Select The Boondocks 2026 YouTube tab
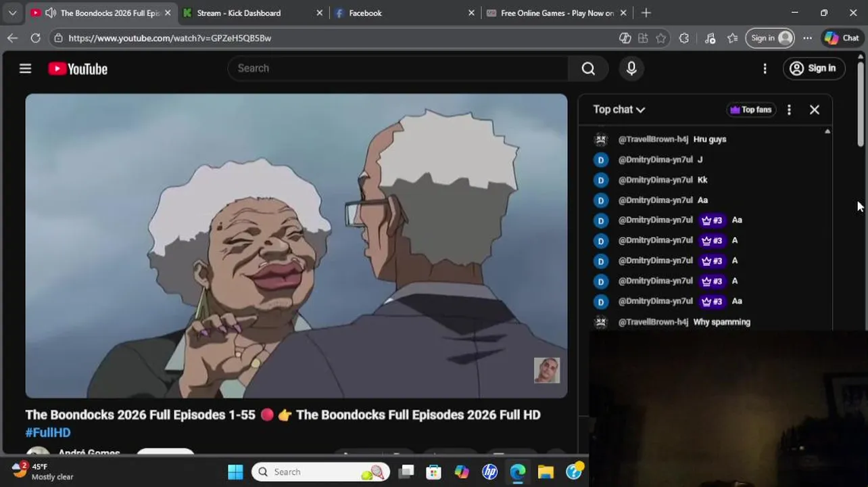The height and width of the screenshot is (487, 868). (110, 13)
